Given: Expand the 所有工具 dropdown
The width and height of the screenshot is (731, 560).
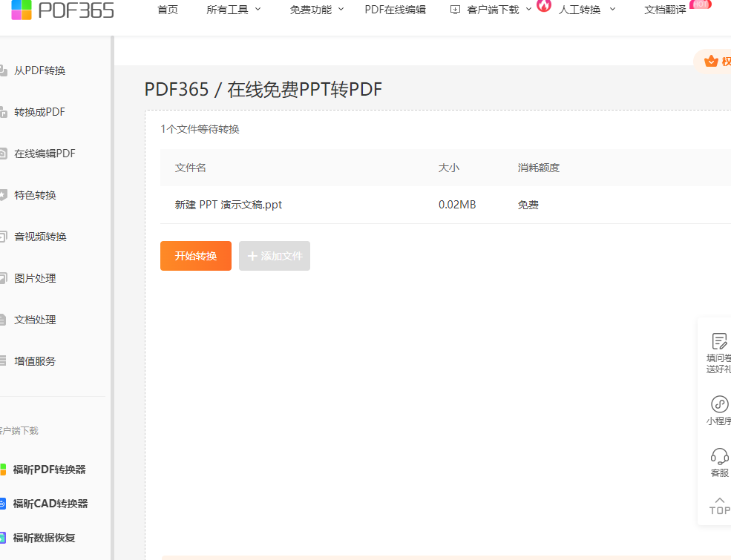Looking at the screenshot, I should click(x=234, y=10).
